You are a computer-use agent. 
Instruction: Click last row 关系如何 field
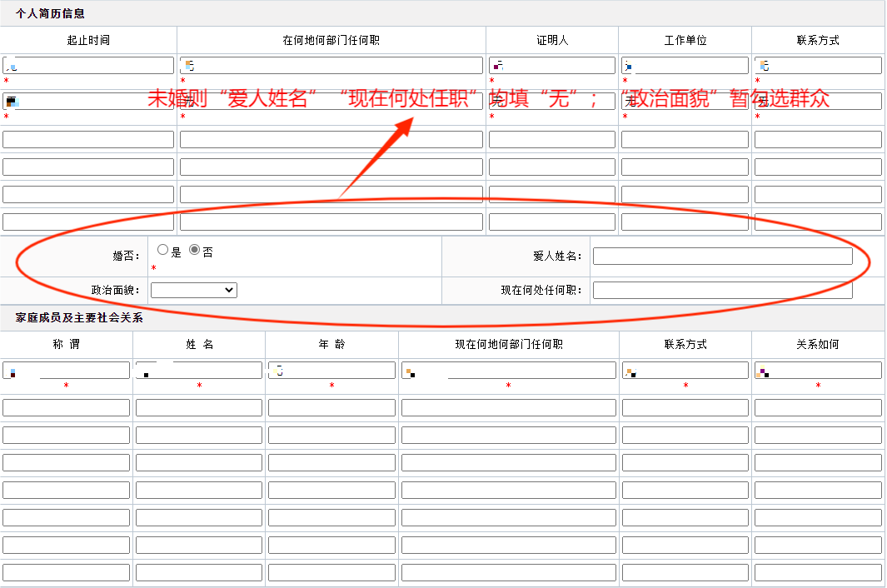(x=818, y=573)
